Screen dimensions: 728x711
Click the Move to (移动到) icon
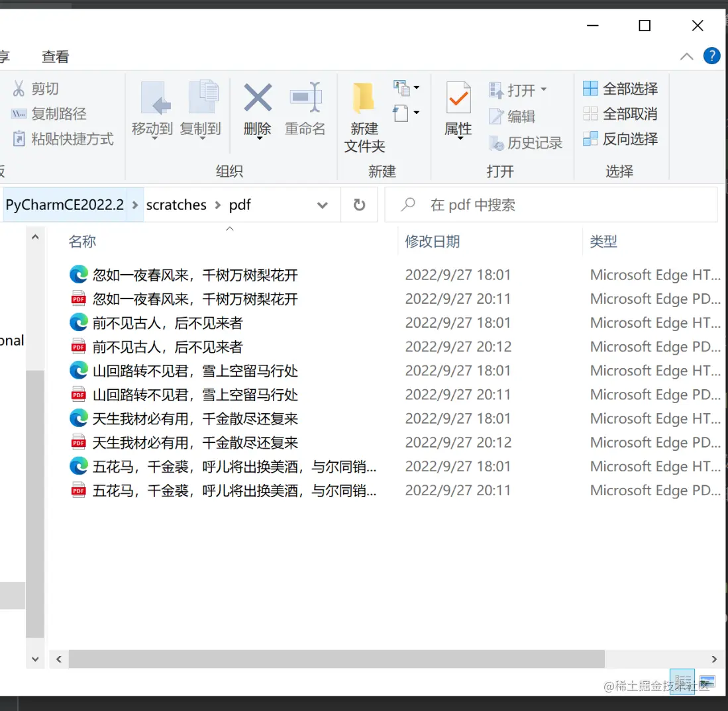(x=155, y=98)
